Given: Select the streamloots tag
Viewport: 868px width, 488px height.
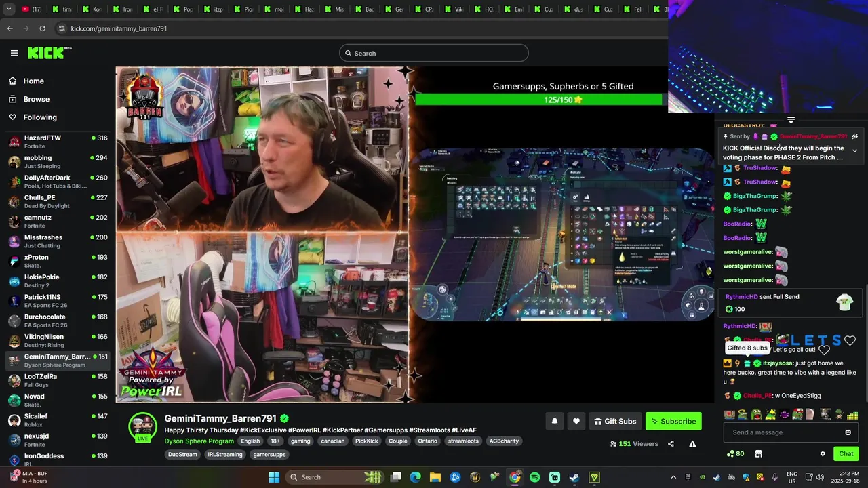Looking at the screenshot, I should pyautogui.click(x=463, y=441).
